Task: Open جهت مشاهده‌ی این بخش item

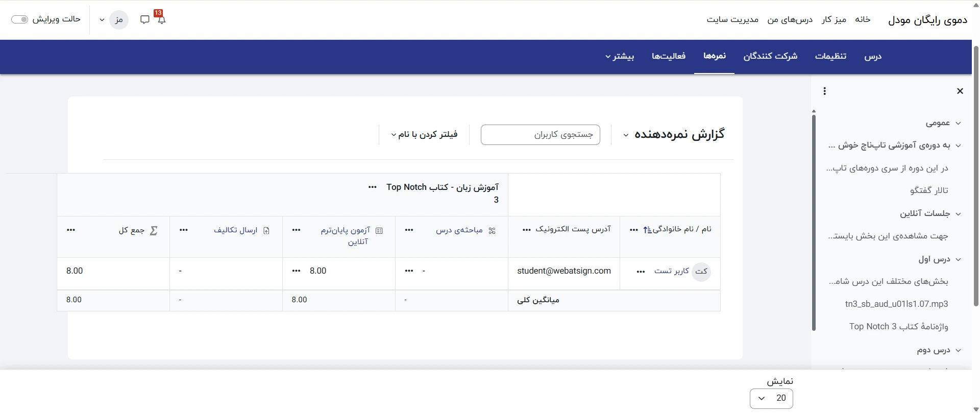Action: point(888,236)
